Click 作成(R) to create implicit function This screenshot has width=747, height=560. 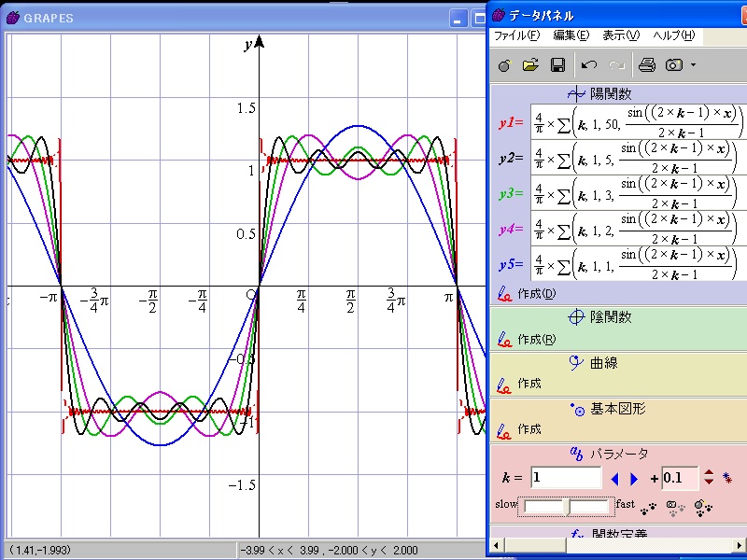[535, 340]
